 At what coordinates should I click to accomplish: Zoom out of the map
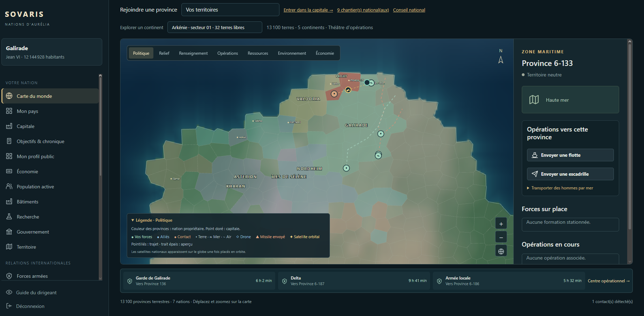pyautogui.click(x=501, y=237)
